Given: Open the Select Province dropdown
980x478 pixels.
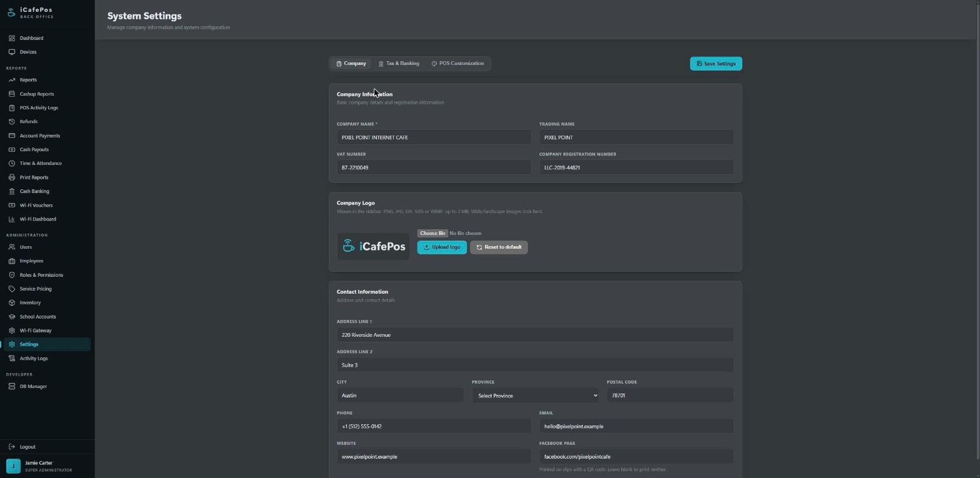Looking at the screenshot, I should click(535, 396).
